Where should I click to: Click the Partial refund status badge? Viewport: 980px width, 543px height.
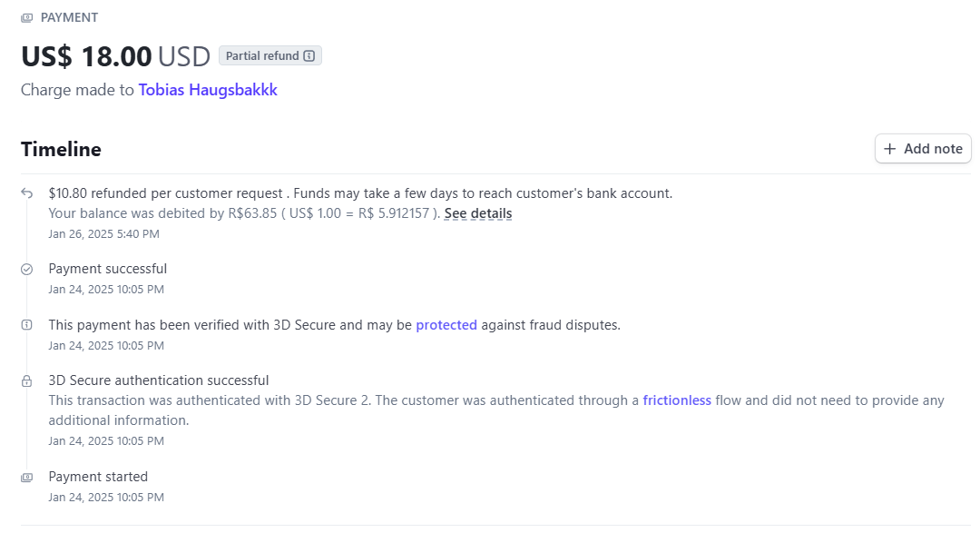[270, 55]
